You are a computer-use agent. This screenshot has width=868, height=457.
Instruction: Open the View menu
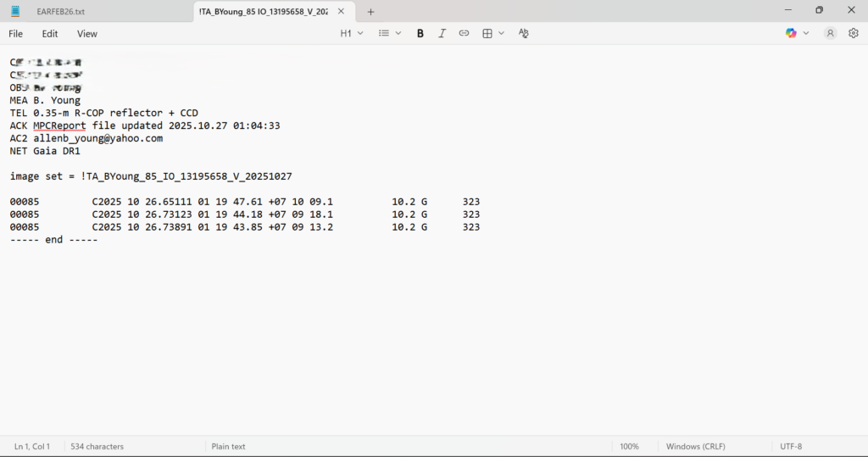coord(87,34)
